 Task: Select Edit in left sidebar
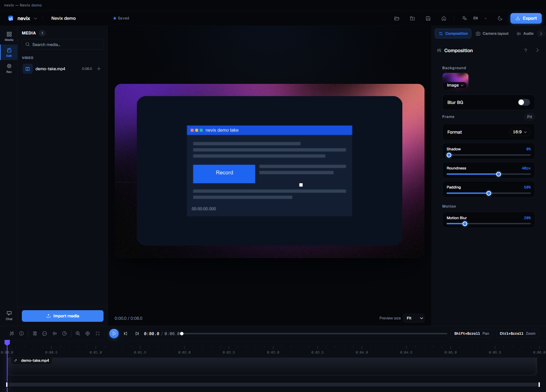point(9,52)
